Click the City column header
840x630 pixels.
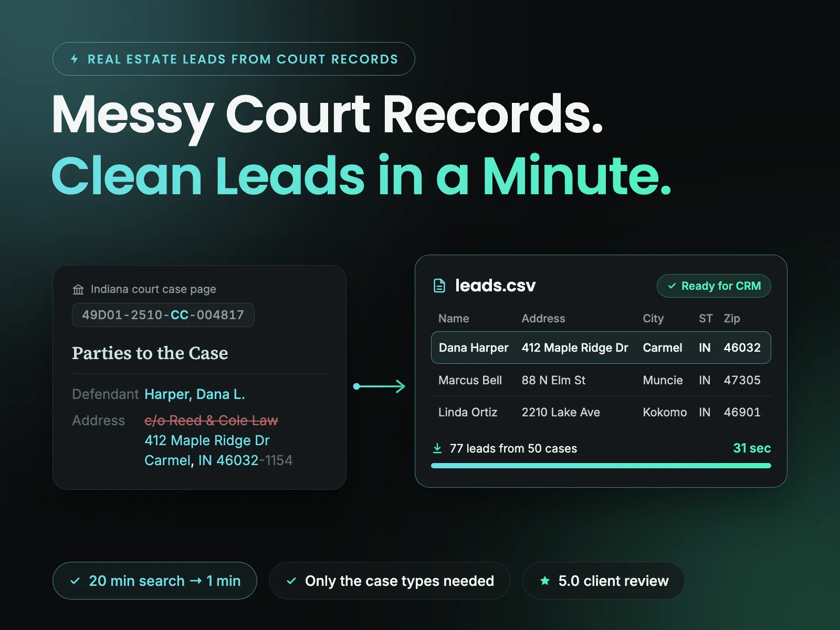point(653,319)
